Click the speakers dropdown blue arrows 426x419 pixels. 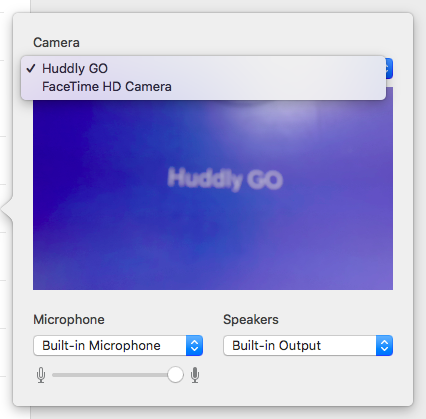[385, 345]
